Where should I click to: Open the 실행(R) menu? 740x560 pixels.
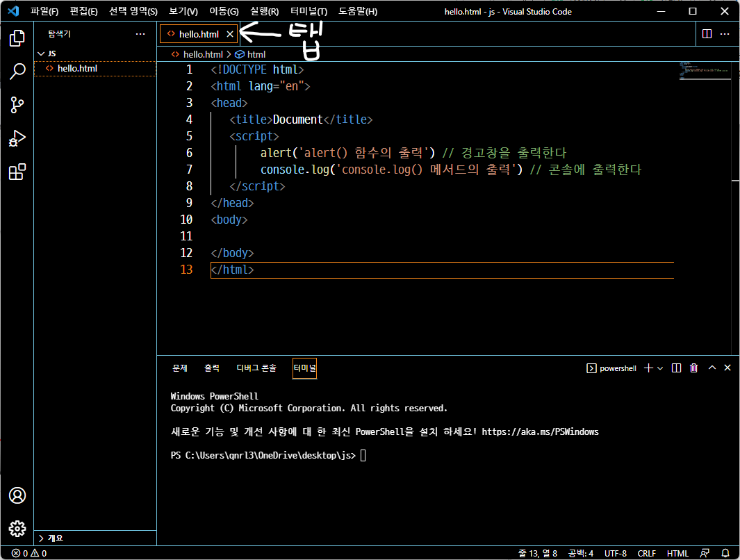[x=264, y=11]
